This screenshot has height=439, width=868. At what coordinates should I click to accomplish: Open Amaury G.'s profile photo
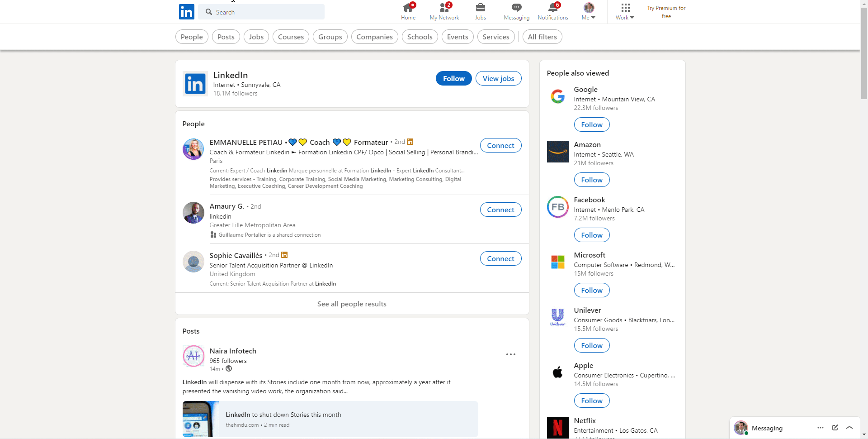pyautogui.click(x=193, y=213)
